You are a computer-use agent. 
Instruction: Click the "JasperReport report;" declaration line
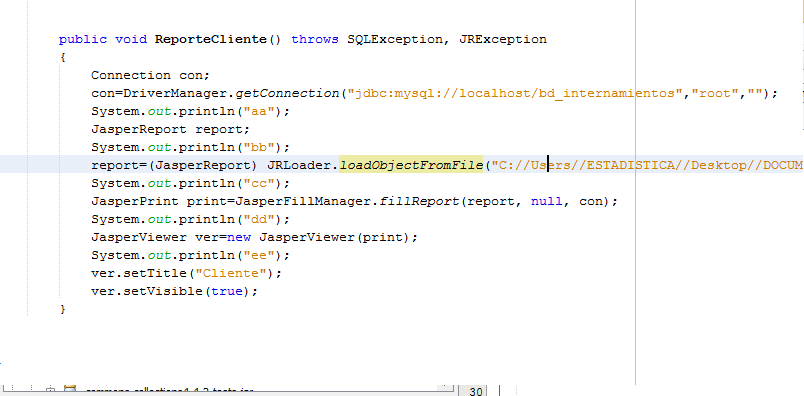coord(170,129)
